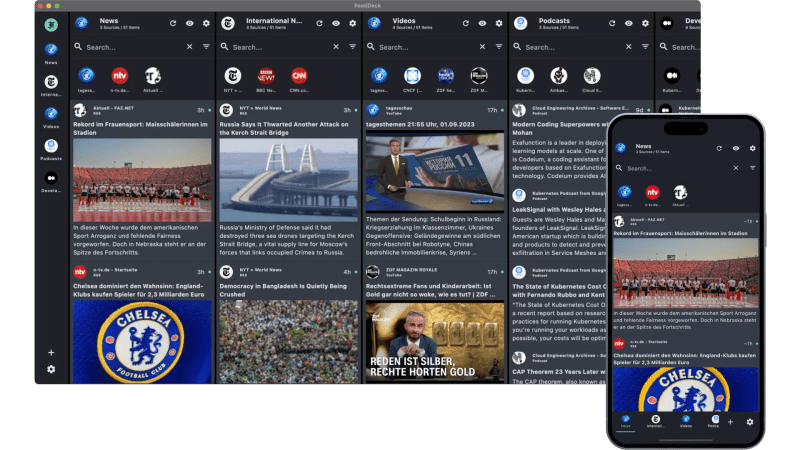The image size is (800, 450).
Task: Open Podcasts column settings gear
Action: pyautogui.click(x=645, y=23)
